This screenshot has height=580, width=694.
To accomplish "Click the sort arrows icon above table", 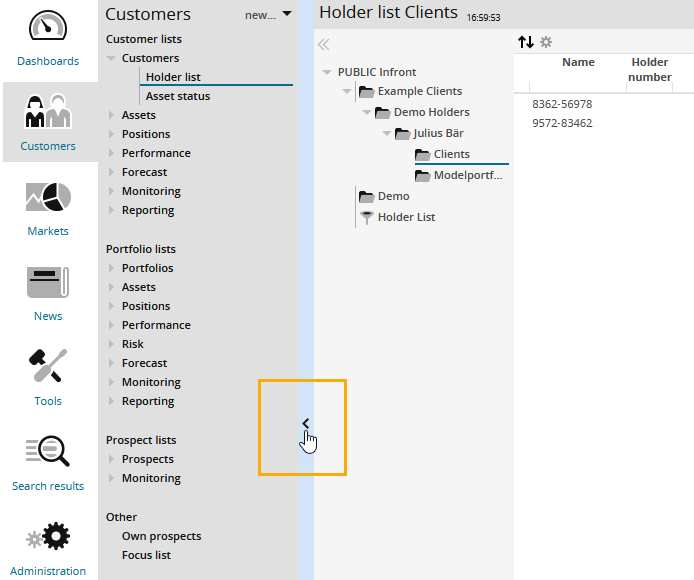I will tap(526, 42).
